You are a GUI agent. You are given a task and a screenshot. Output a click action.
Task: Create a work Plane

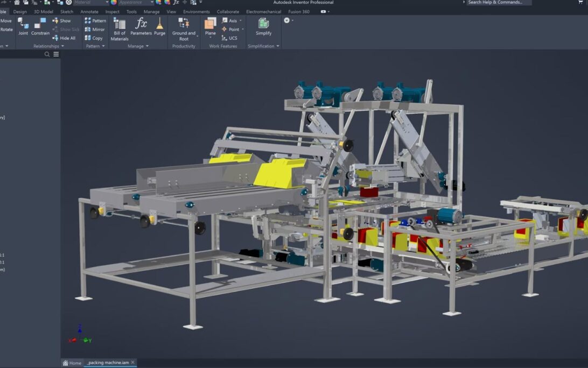click(210, 26)
